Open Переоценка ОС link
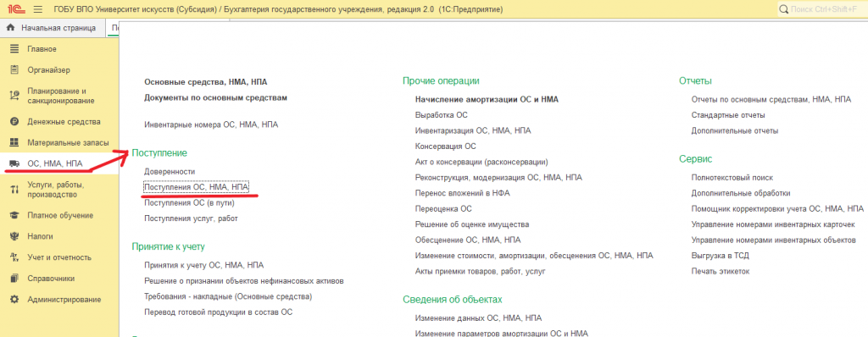Image resolution: width=868 pixels, height=337 pixels. [x=443, y=208]
